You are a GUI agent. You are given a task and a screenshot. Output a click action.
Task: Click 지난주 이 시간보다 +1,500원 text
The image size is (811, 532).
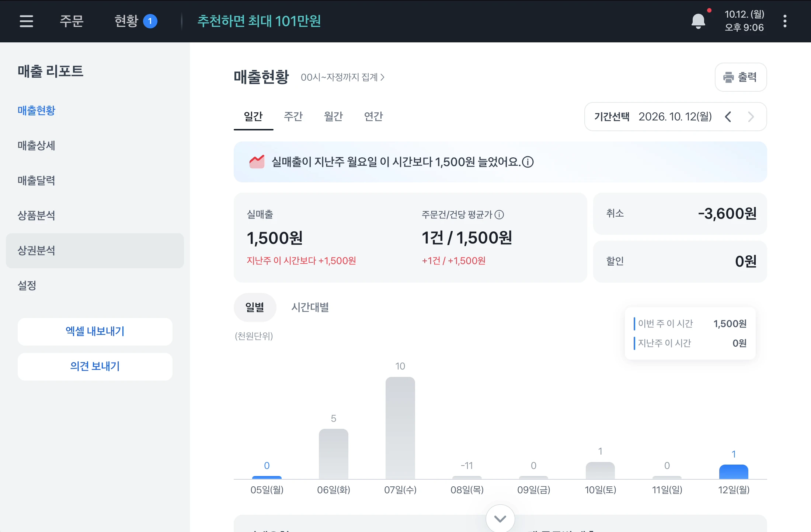pos(301,261)
